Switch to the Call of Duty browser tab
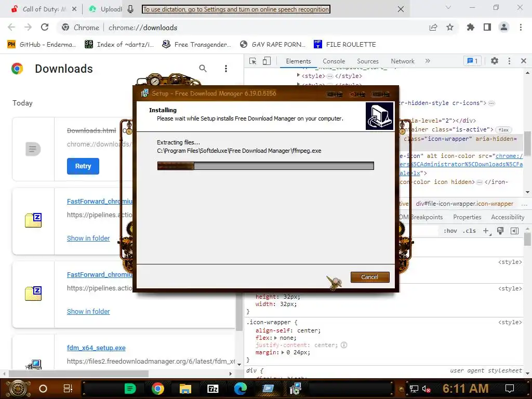 coord(44,9)
